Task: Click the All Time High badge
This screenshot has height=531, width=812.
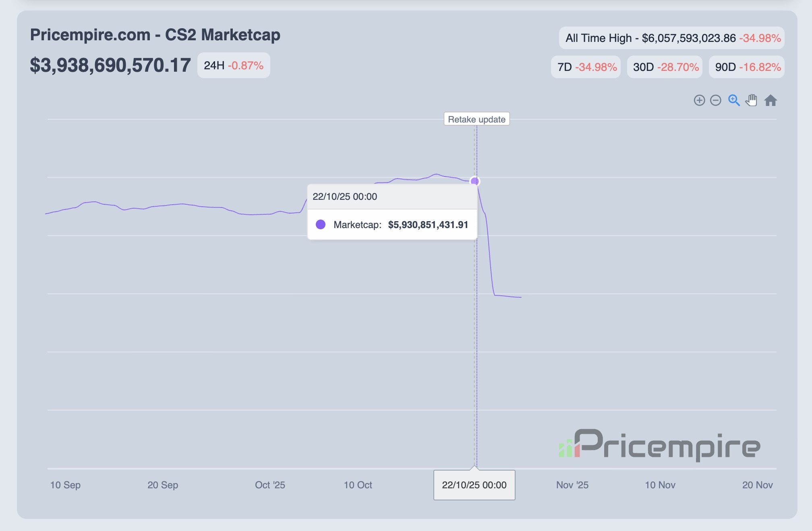Action: point(671,38)
